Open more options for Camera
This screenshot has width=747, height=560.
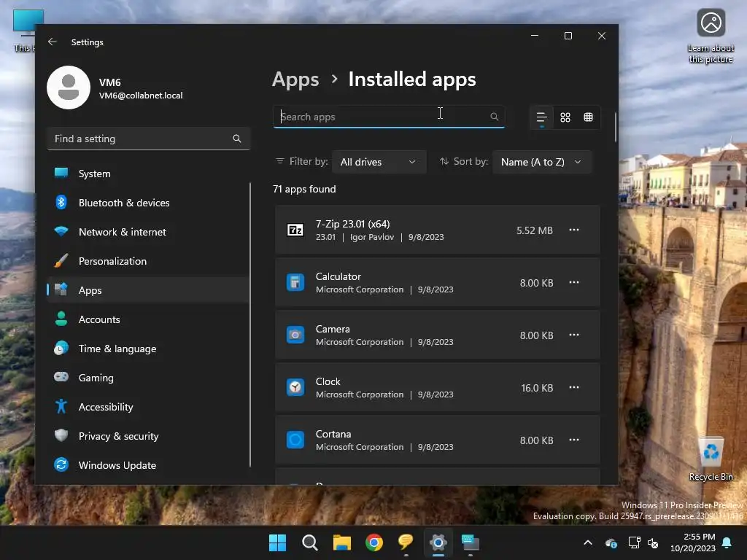pos(574,335)
